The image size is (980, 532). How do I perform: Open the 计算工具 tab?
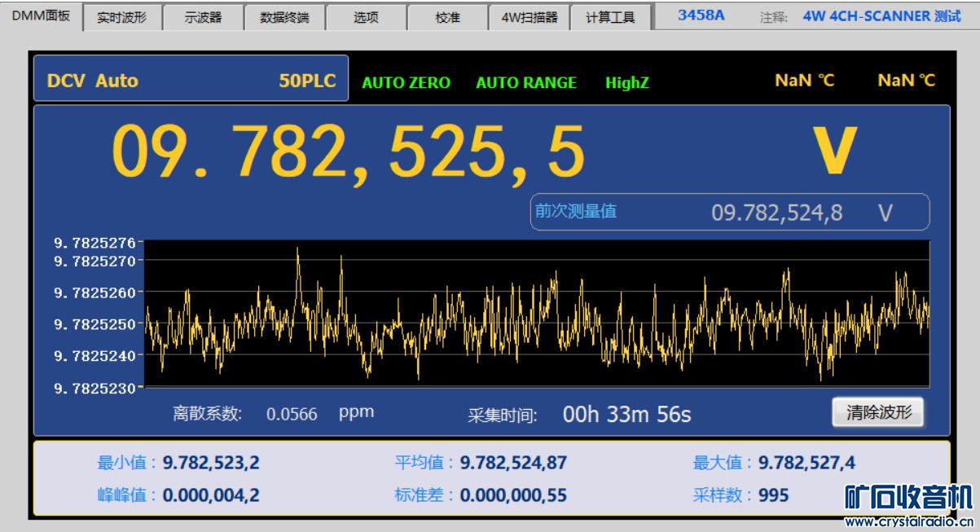pyautogui.click(x=610, y=17)
